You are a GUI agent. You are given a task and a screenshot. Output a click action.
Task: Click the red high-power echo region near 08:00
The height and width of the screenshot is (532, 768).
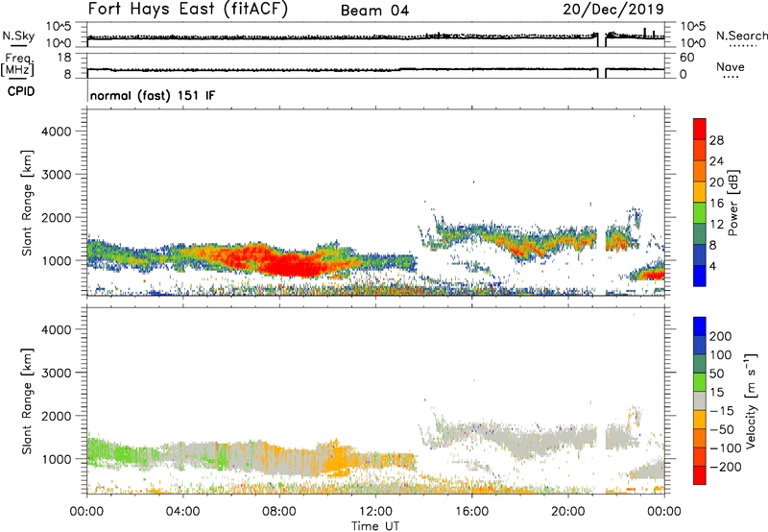[289, 264]
